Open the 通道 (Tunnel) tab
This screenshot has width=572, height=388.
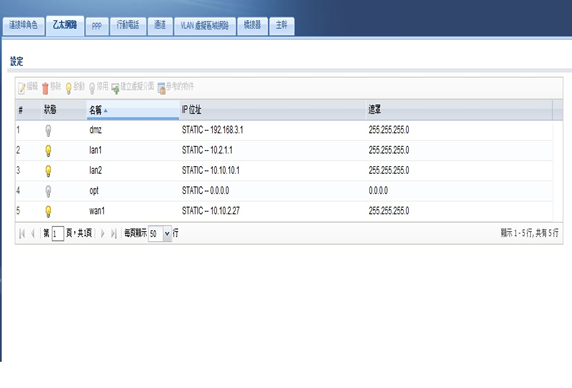coord(160,26)
